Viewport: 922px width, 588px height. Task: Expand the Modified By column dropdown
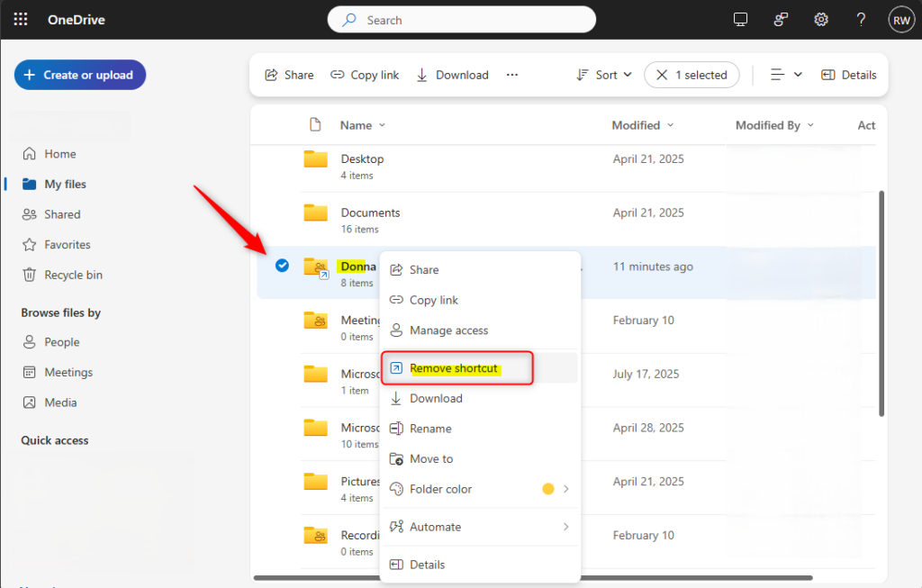810,125
